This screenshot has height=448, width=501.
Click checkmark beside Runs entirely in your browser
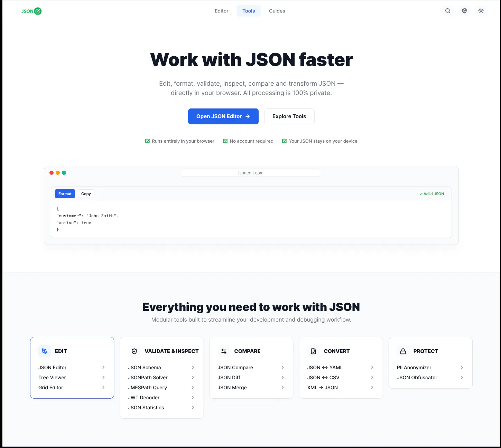point(147,141)
